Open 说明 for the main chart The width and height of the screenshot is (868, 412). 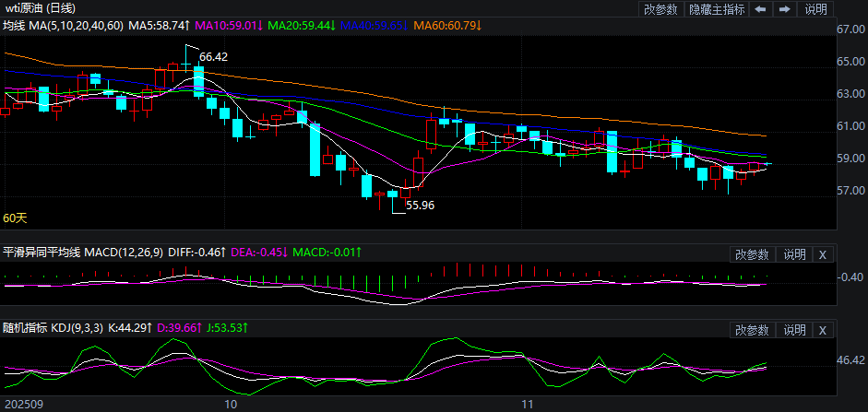coord(816,9)
